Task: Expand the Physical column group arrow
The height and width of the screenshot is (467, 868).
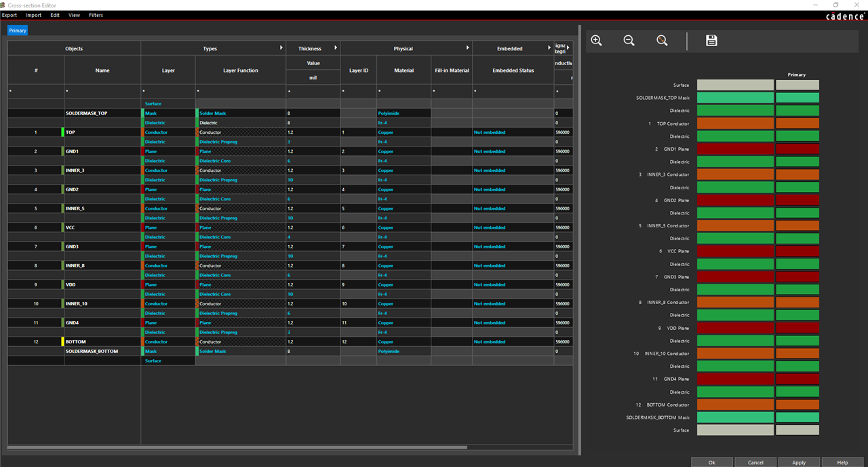Action: tap(467, 48)
